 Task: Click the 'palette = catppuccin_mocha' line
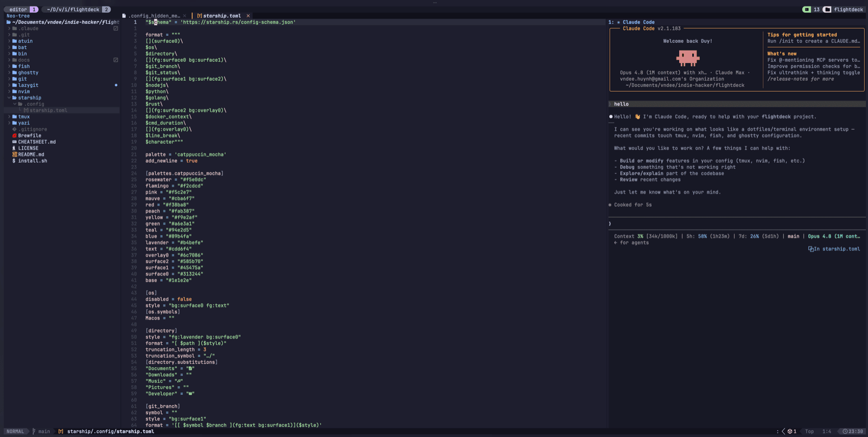coord(186,155)
